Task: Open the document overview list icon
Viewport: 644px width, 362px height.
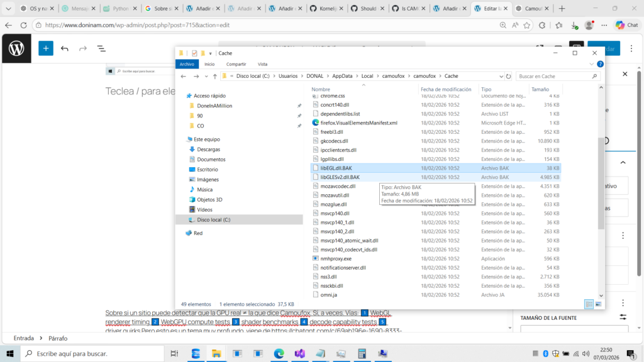Action: coord(101,48)
